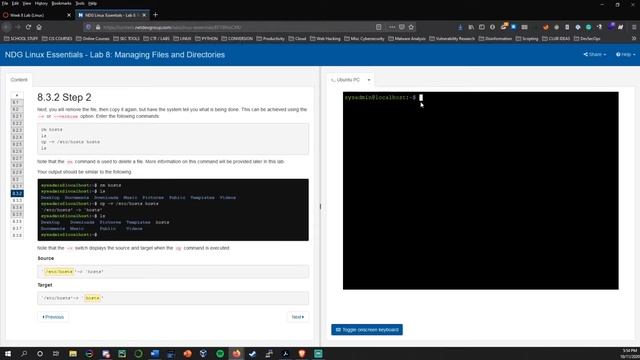The image size is (640, 360).
Task: Go to the Next step
Action: [x=298, y=317]
